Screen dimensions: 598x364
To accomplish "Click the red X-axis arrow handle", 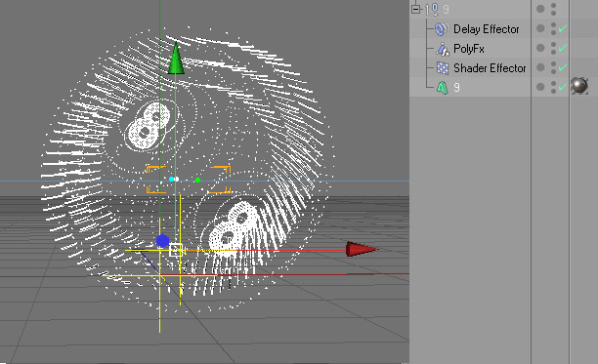I will (362, 250).
